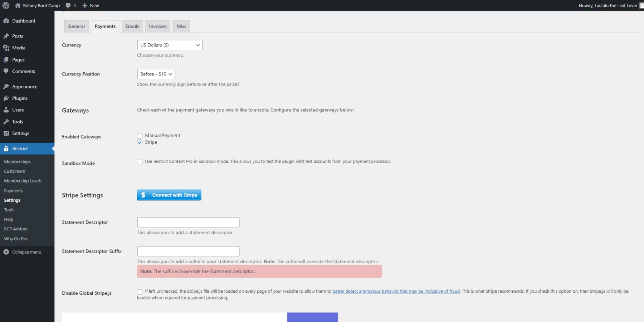
Task: Open the WordPress logo menu
Action: [x=6, y=5]
